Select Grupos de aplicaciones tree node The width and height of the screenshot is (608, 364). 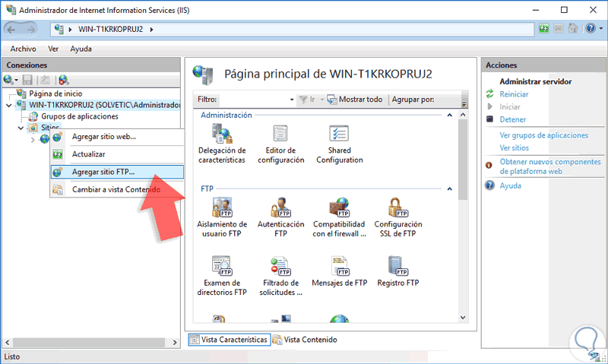pos(80,116)
